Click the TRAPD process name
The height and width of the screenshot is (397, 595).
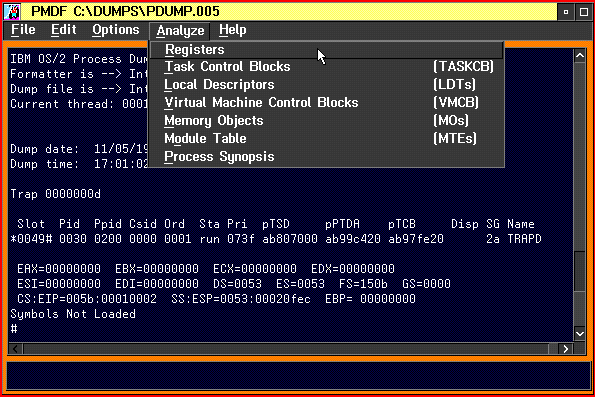[x=524, y=239]
